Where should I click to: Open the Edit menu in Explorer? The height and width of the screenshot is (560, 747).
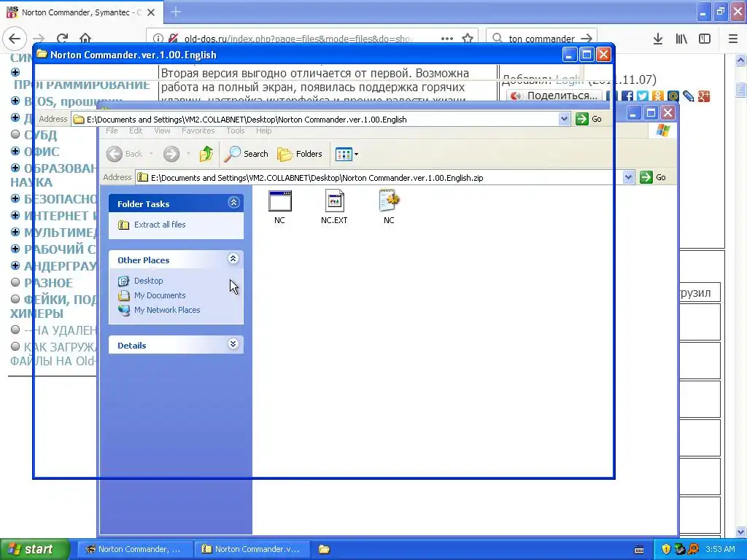pos(136,131)
